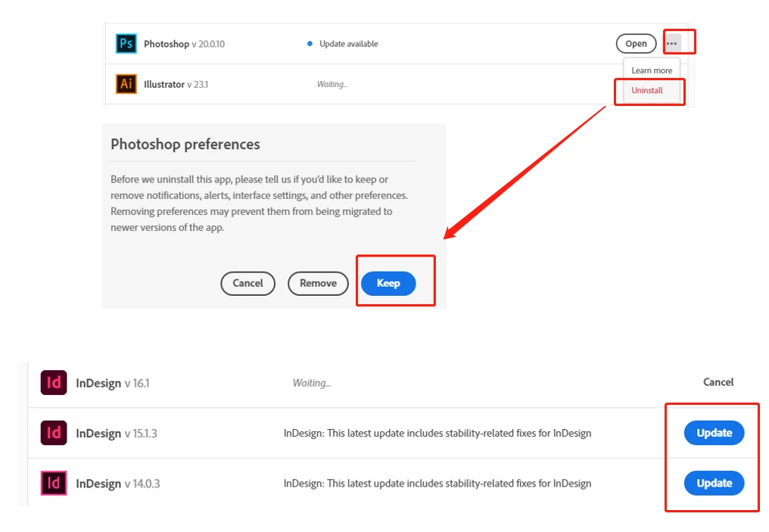This screenshot has height=532, width=769.
Task: Click the Waiting status beside InDesign v 16.1
Action: point(312,383)
